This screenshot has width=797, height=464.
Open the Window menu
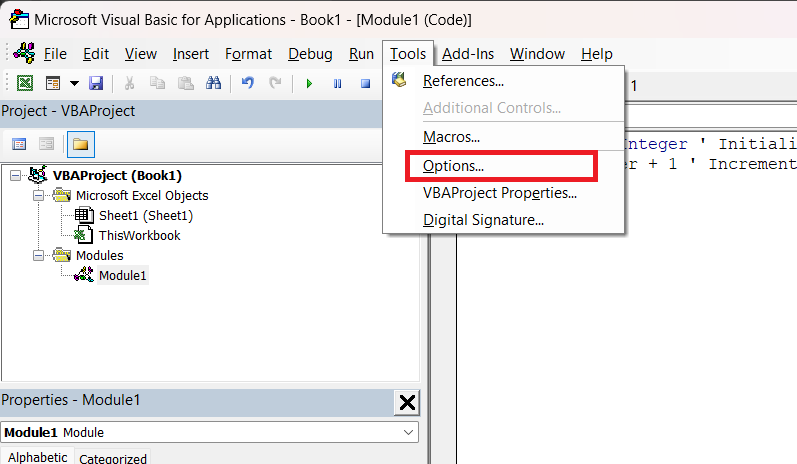(537, 54)
